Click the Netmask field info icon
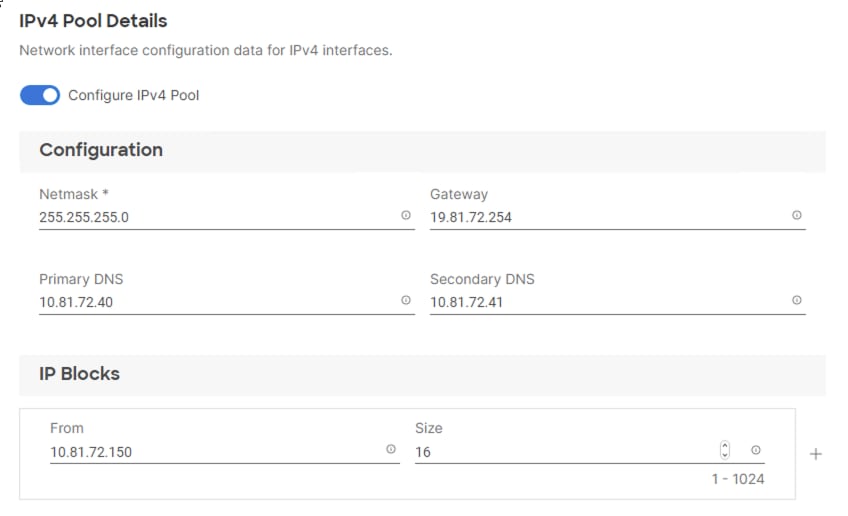Viewport: 848px width, 516px height. click(406, 215)
